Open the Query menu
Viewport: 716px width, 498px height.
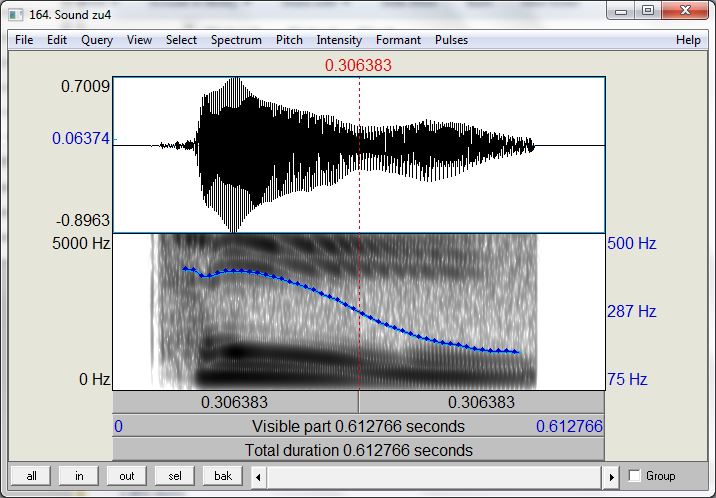click(97, 40)
